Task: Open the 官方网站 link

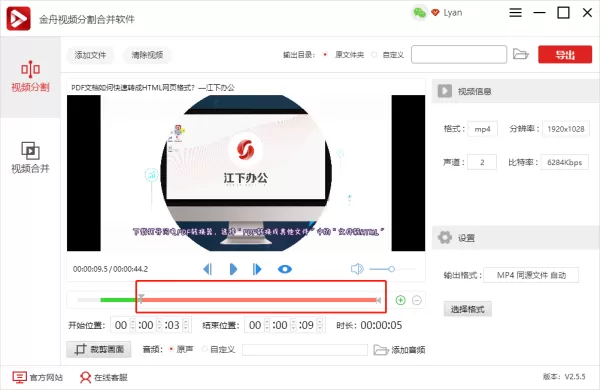Action: point(38,377)
